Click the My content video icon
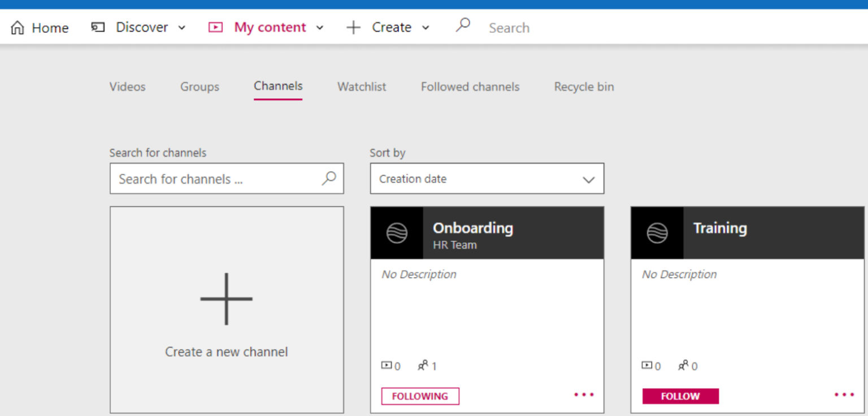 pyautogui.click(x=215, y=27)
